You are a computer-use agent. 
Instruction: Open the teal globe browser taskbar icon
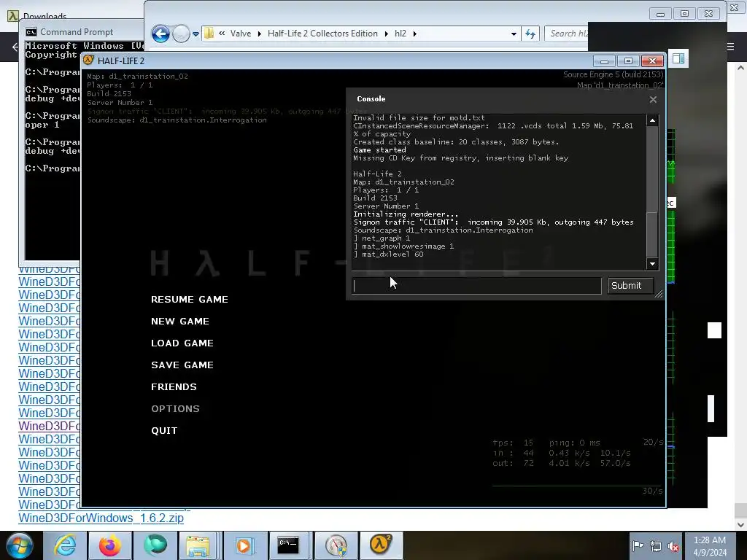tap(155, 545)
